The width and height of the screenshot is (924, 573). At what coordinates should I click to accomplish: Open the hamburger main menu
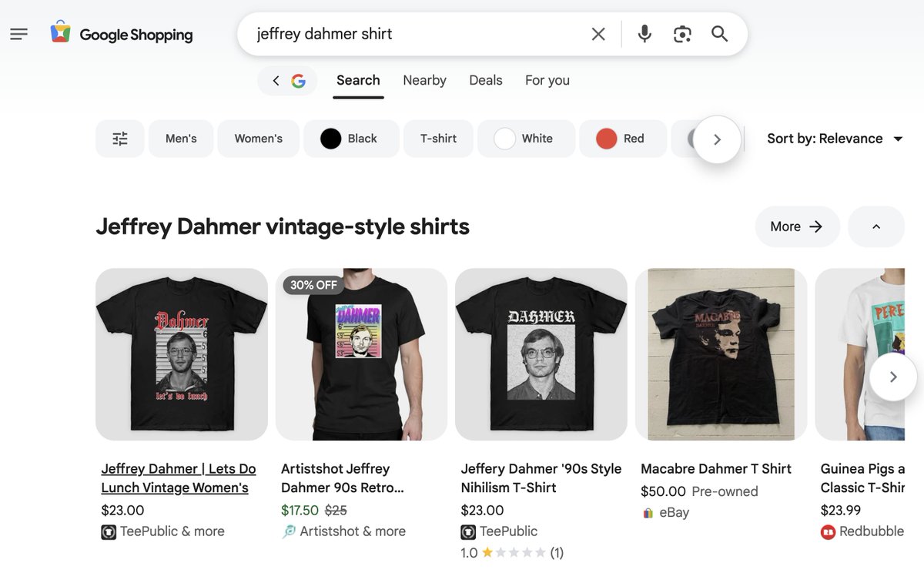click(19, 34)
